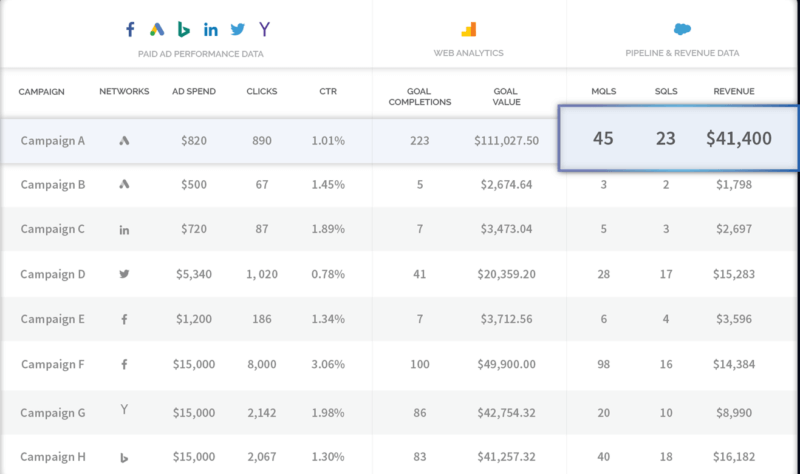Click the Salesforce cloud icon

[682, 28]
